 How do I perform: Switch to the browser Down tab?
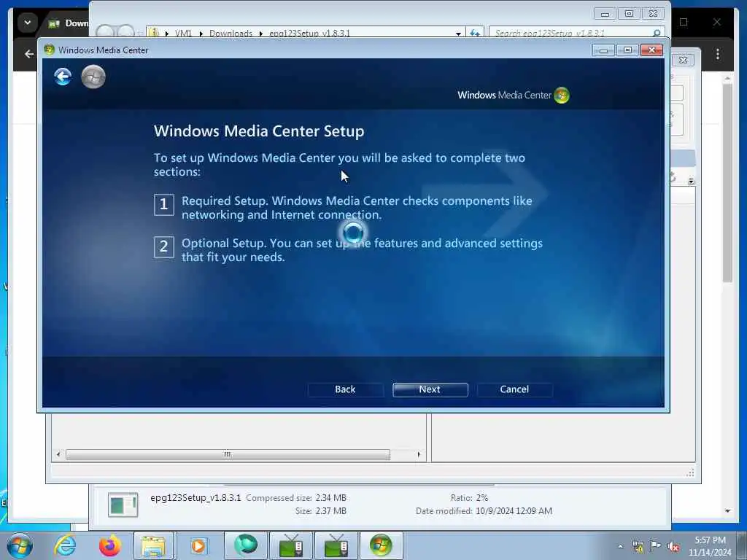68,23
